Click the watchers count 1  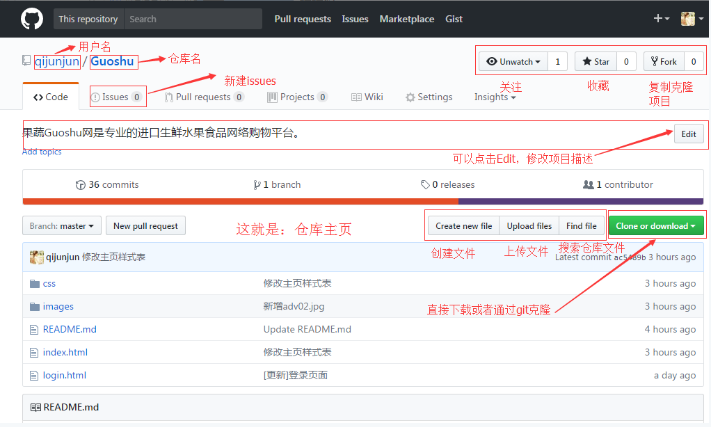(x=558, y=61)
